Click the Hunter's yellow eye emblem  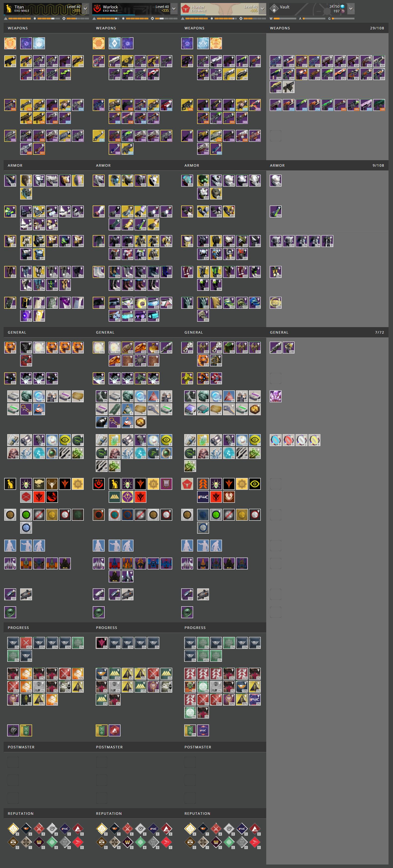255,484
